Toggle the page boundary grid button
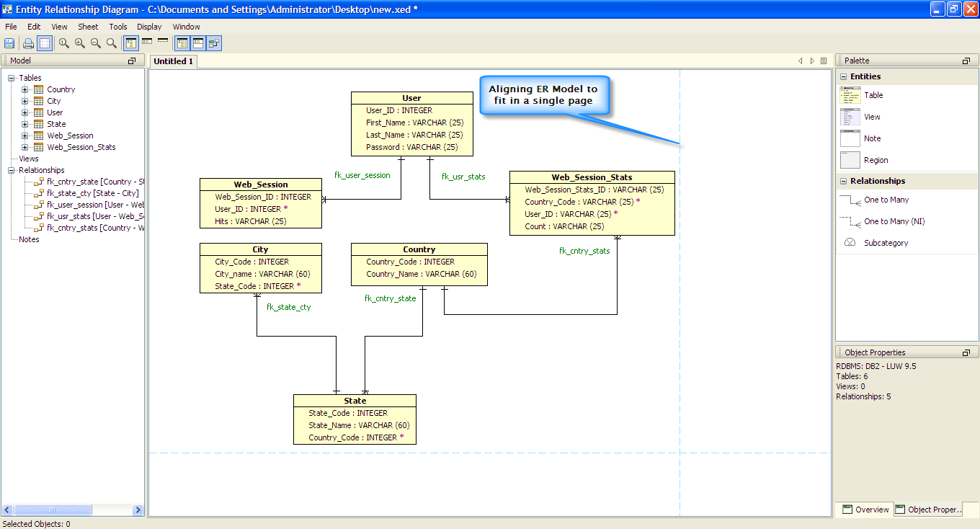This screenshot has height=529, width=980. coord(45,43)
